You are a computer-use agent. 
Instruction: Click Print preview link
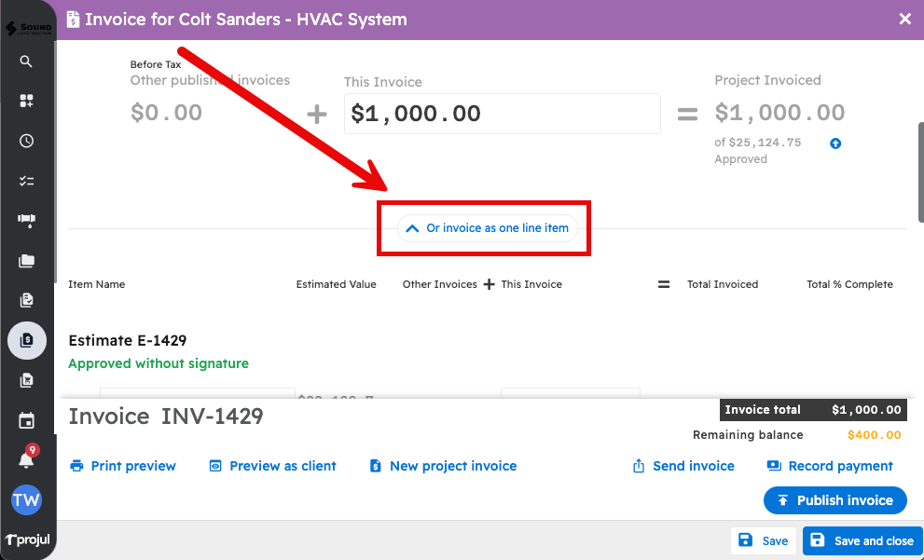tap(123, 466)
